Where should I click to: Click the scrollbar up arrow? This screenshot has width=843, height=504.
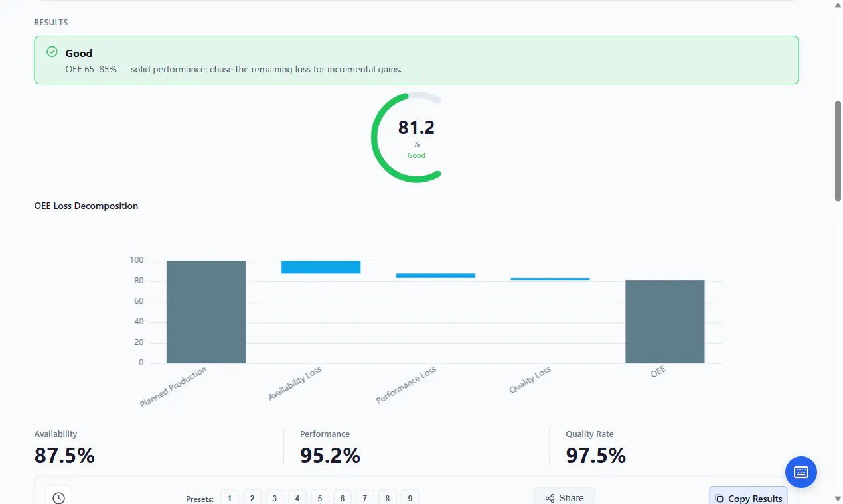coord(838,5)
